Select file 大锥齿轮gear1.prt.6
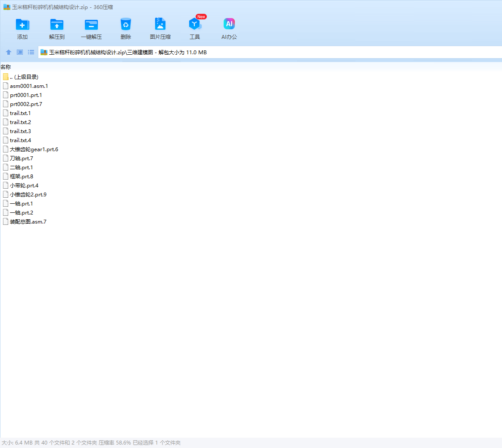Screen dimensions: 502x448 [x=34, y=149]
